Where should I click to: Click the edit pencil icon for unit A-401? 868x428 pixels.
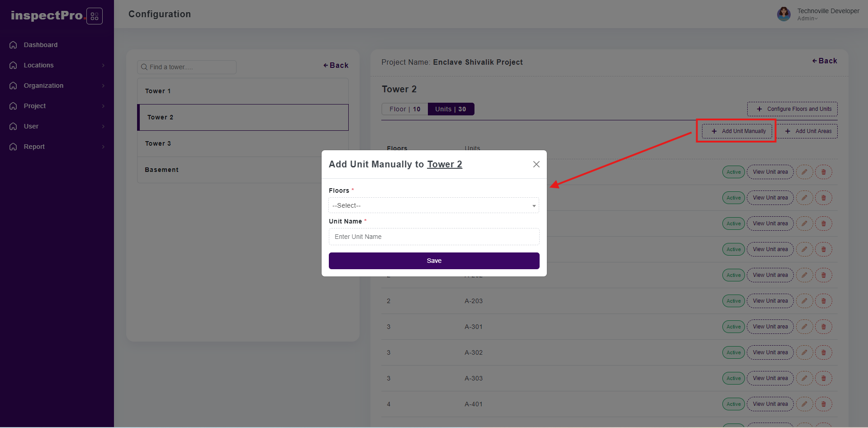click(x=804, y=404)
